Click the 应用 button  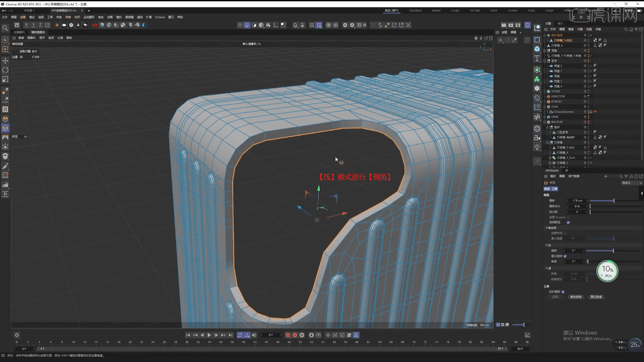555,297
